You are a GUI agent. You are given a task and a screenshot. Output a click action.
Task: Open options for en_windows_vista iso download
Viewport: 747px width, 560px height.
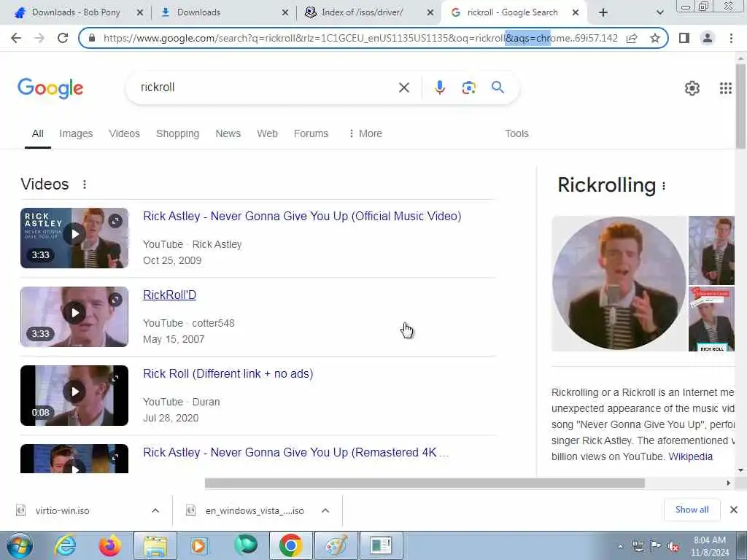325,510
